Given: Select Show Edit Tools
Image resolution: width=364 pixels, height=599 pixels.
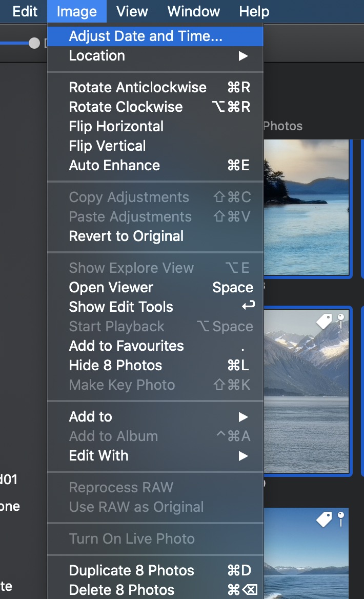Looking at the screenshot, I should 121,307.
